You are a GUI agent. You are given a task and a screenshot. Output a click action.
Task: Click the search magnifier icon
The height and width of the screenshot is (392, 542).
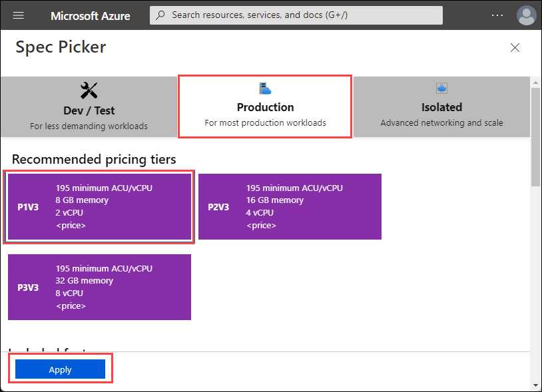[x=160, y=15]
